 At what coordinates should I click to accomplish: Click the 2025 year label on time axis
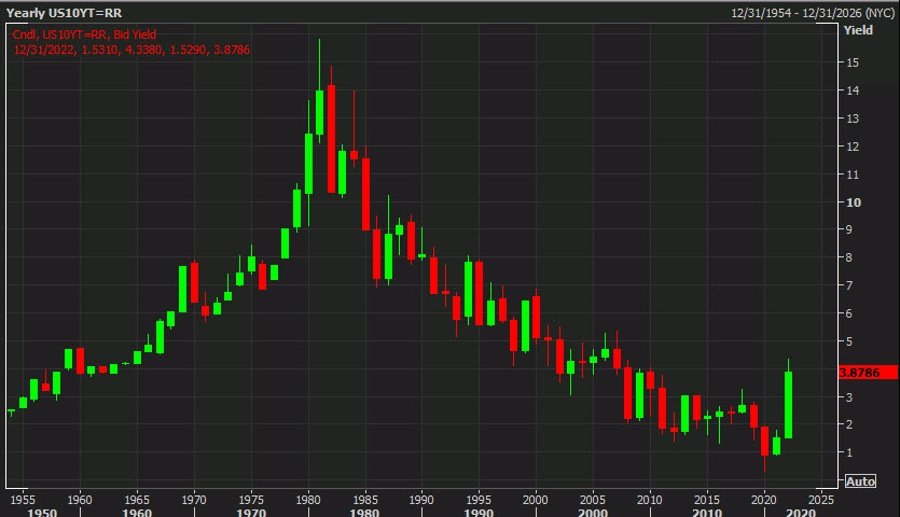821,498
